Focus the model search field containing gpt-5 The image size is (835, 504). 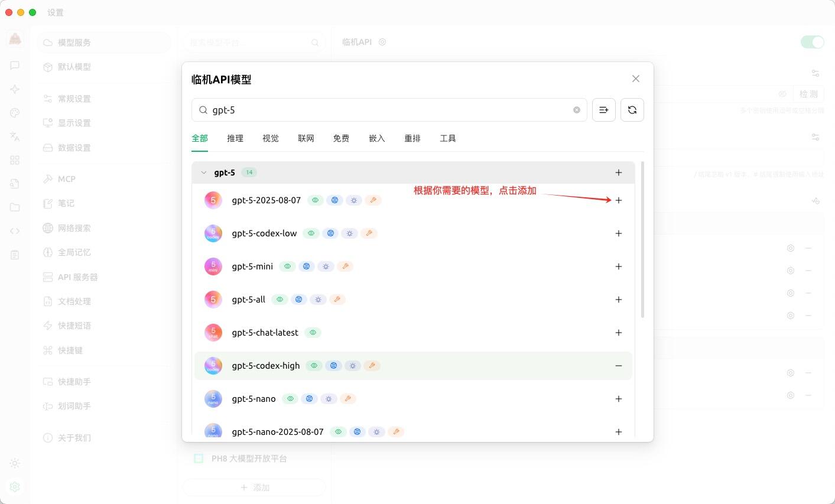389,110
